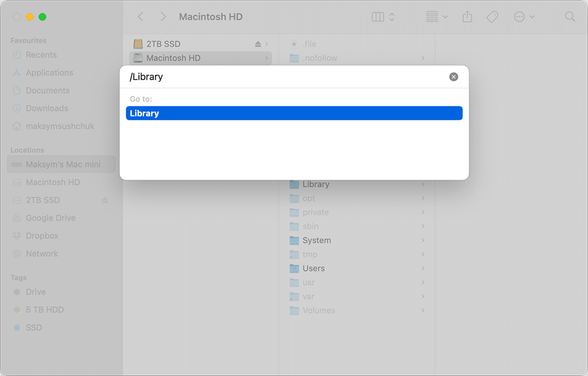Expand the .nofollow folder chevron

423,58
